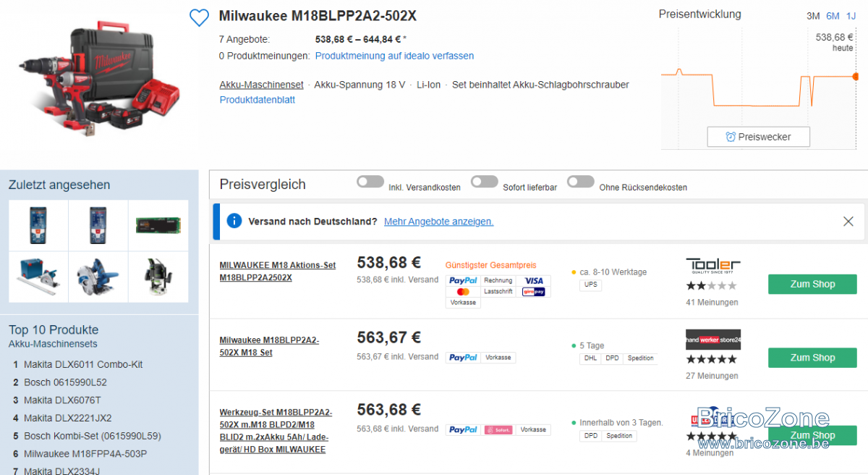Image resolution: width=868 pixels, height=475 pixels.
Task: Click Zum Shop for the 563,68 € offer
Action: 812,435
